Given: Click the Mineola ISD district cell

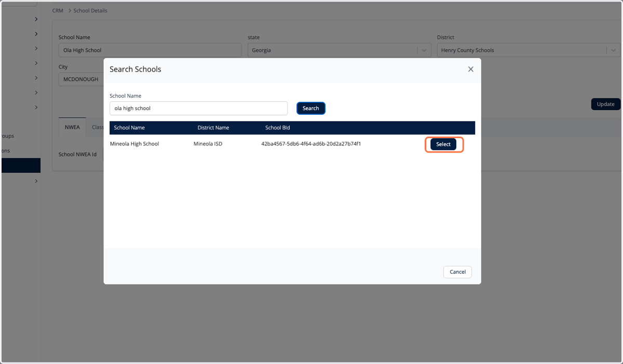Looking at the screenshot, I should click(208, 144).
